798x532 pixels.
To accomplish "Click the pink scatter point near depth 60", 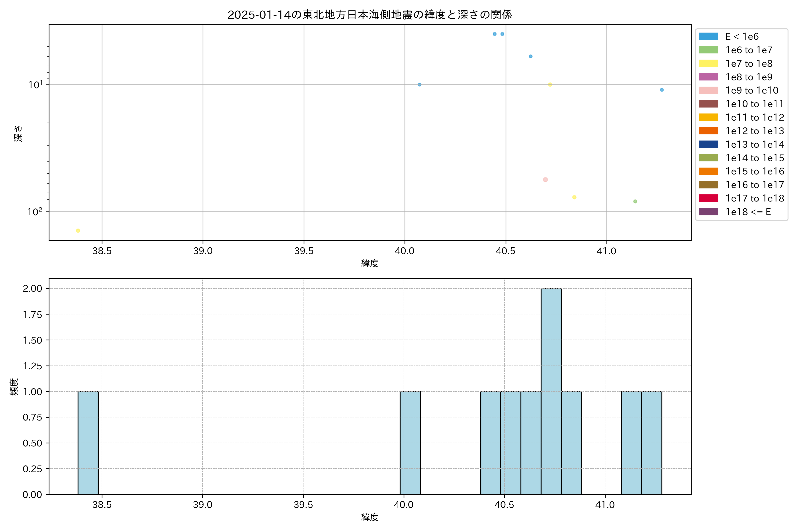I will (545, 180).
